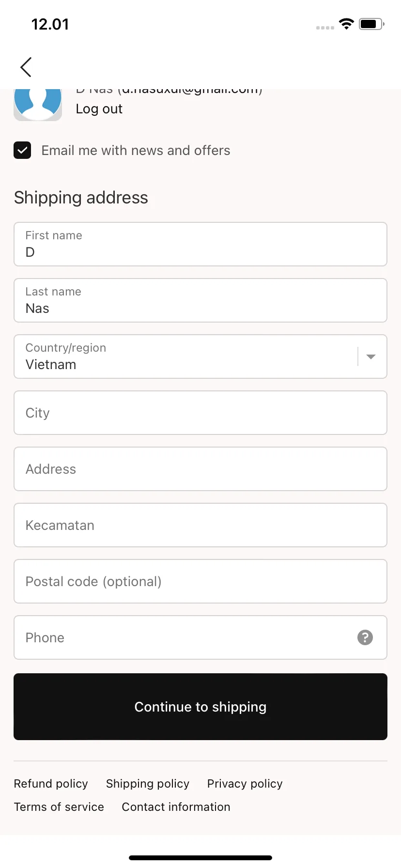Click the phone help question mark icon

365,637
